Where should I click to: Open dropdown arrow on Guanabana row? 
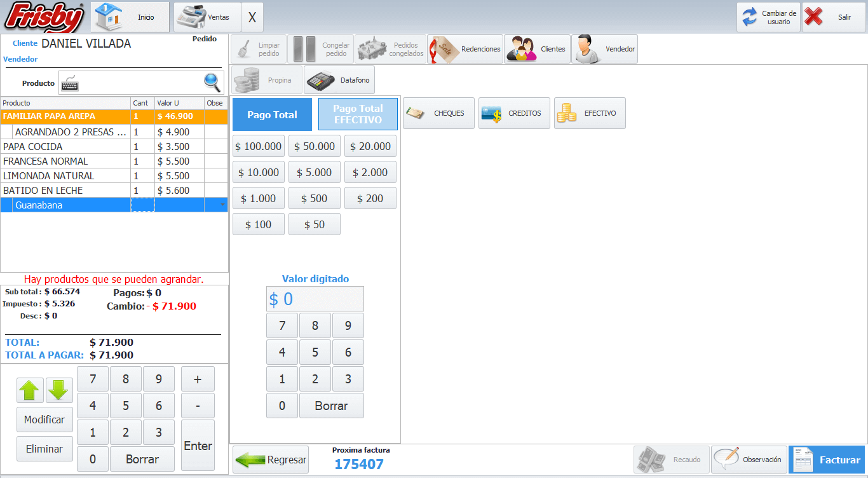[222, 205]
